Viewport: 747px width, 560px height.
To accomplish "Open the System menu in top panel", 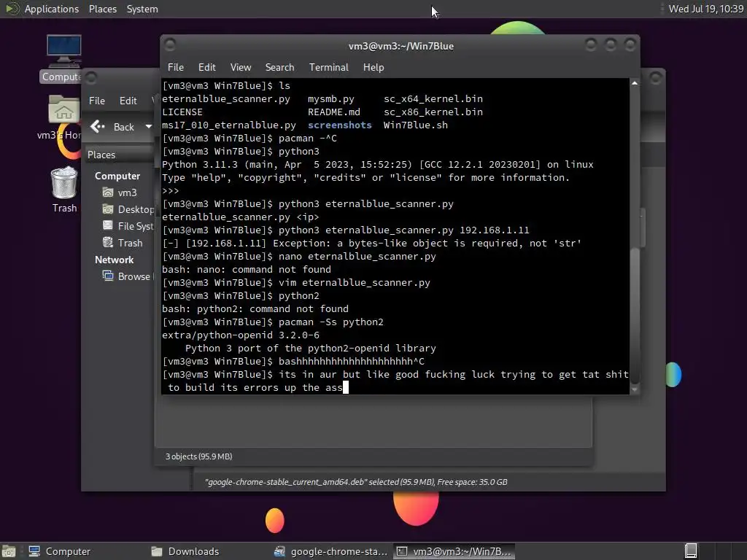I will (x=142, y=9).
